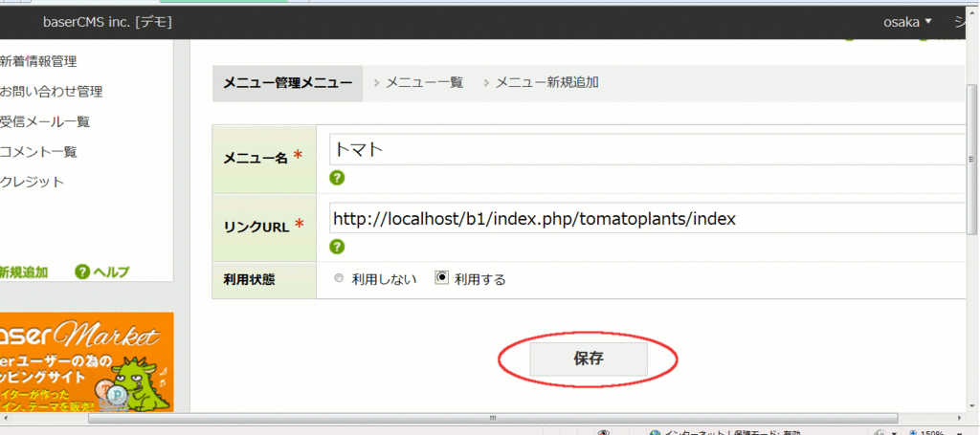980x435 pixels.
Task: Click the ヘルプ question mark icon
Action: click(x=82, y=272)
